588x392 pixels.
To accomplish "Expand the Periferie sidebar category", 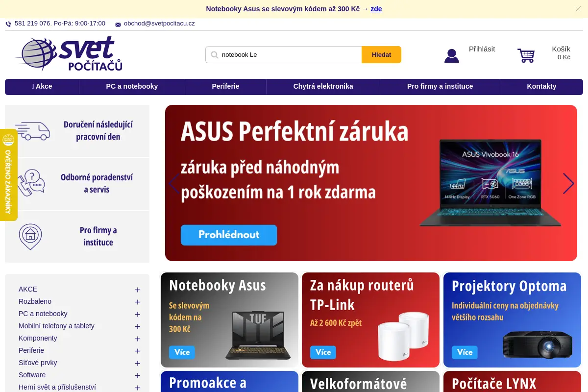I will pyautogui.click(x=138, y=351).
